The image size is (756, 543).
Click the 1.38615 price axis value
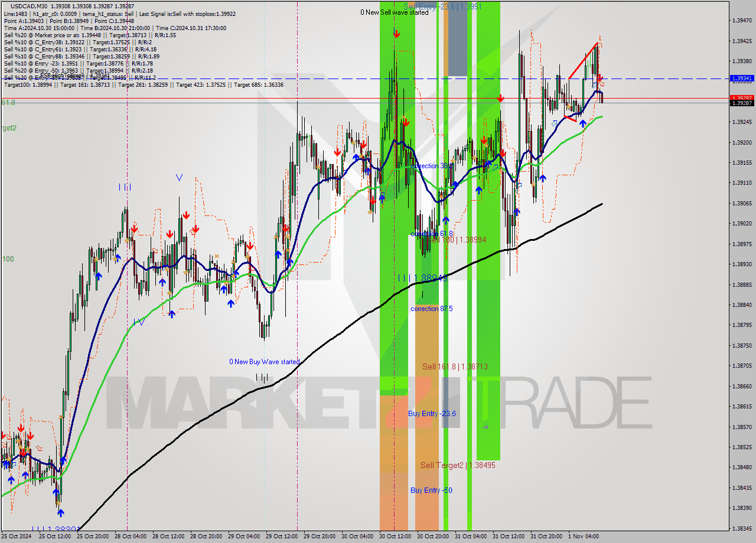pos(742,406)
